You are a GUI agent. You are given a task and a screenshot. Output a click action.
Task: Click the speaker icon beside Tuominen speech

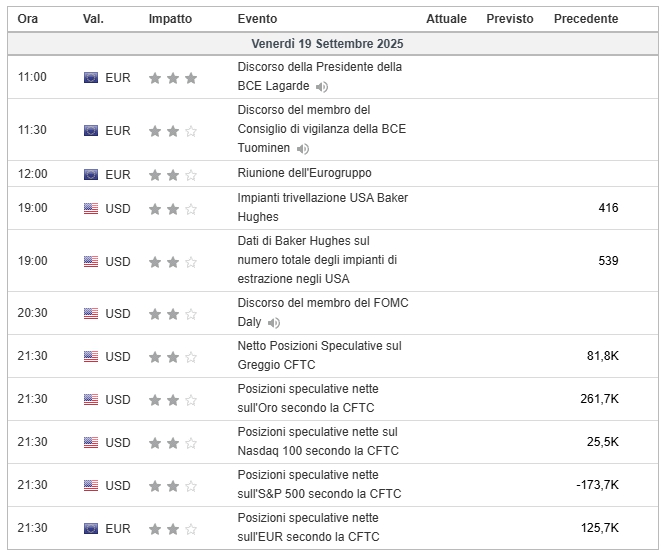tap(303, 149)
